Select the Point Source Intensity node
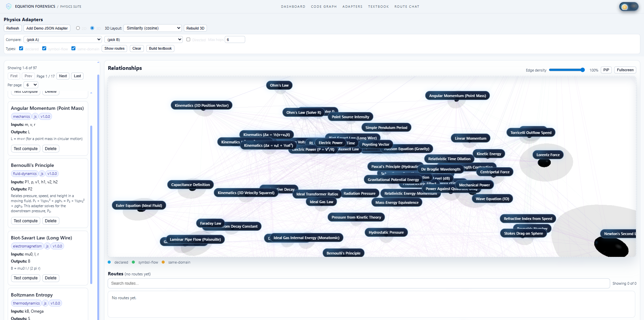The image size is (644, 320). point(351,117)
